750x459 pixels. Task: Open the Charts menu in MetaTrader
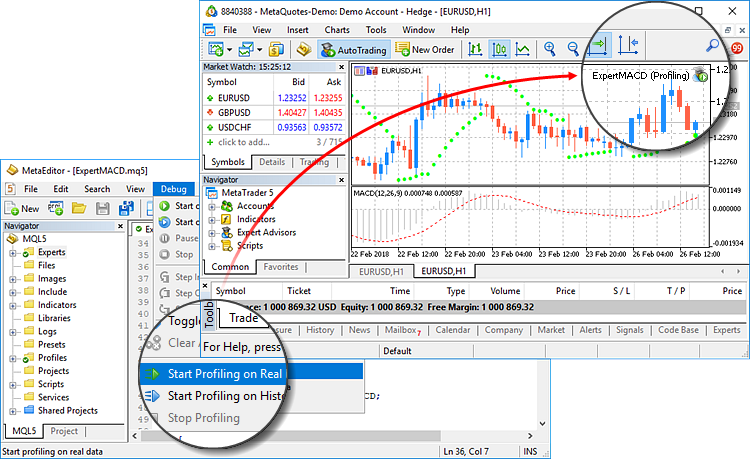[x=337, y=30]
